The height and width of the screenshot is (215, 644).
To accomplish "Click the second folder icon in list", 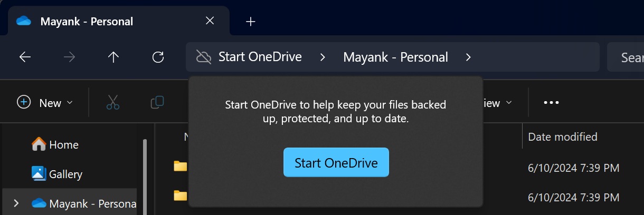I will click(x=181, y=196).
